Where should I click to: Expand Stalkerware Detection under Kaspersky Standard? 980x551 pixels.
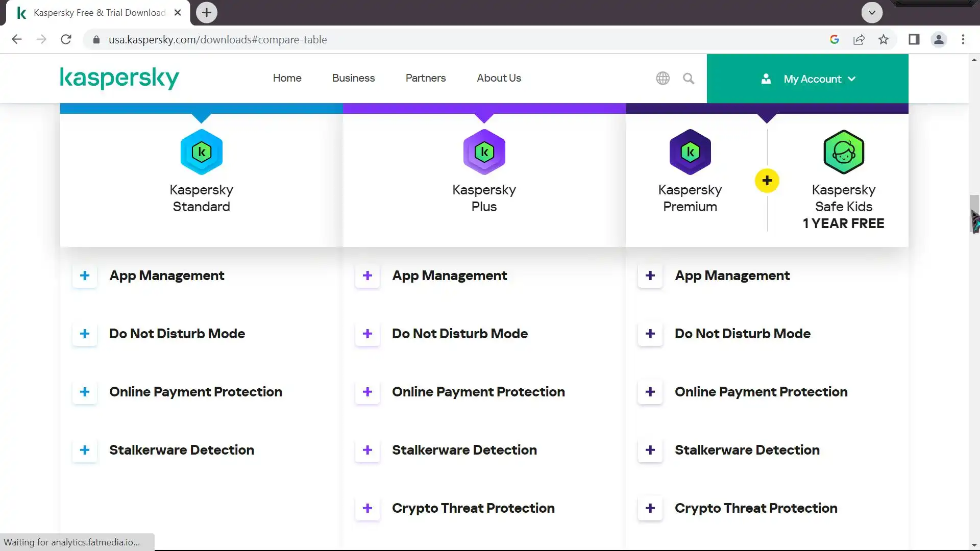pyautogui.click(x=85, y=450)
